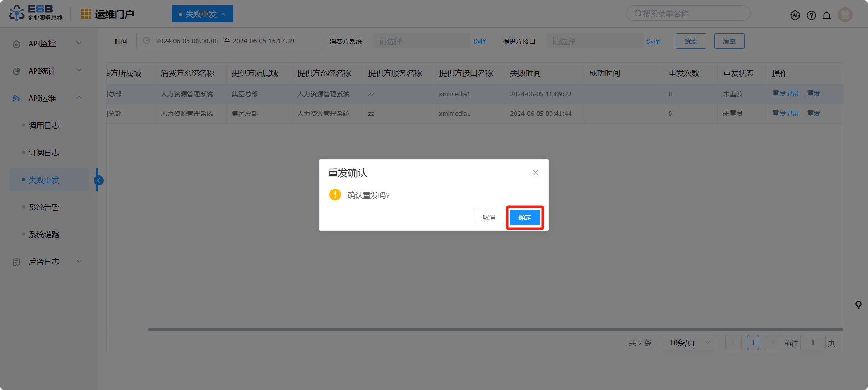868x390 pixels.
Task: Click the 提供方接口名称 column header
Action: pos(466,73)
